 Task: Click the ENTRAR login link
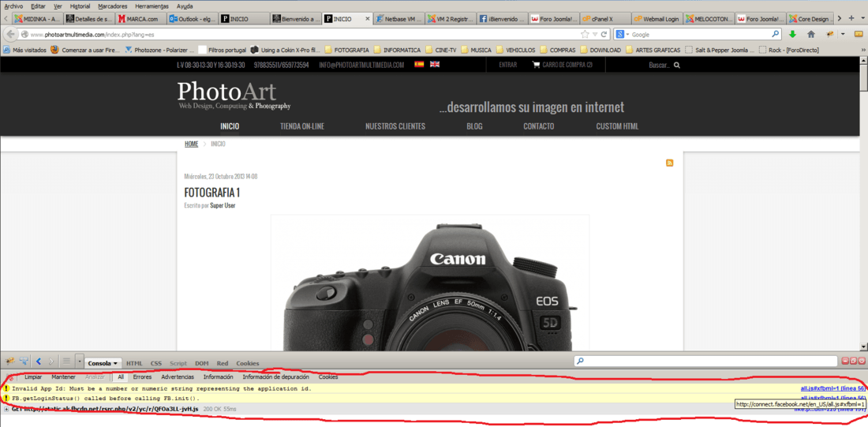[508, 65]
